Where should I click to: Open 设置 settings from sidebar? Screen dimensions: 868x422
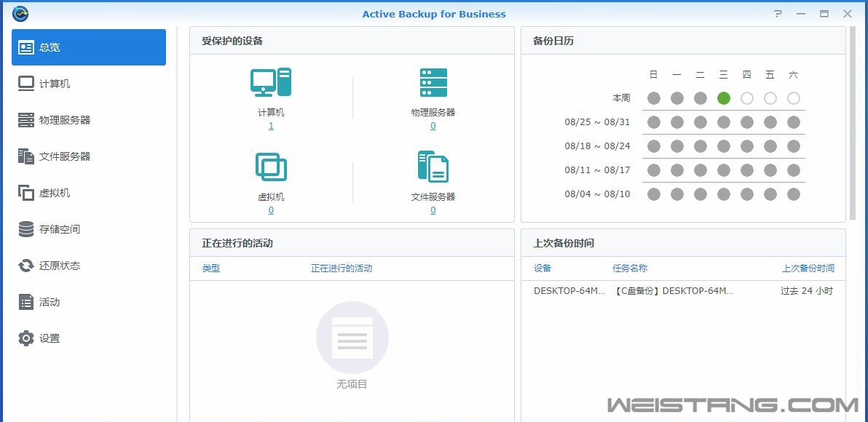coord(50,338)
